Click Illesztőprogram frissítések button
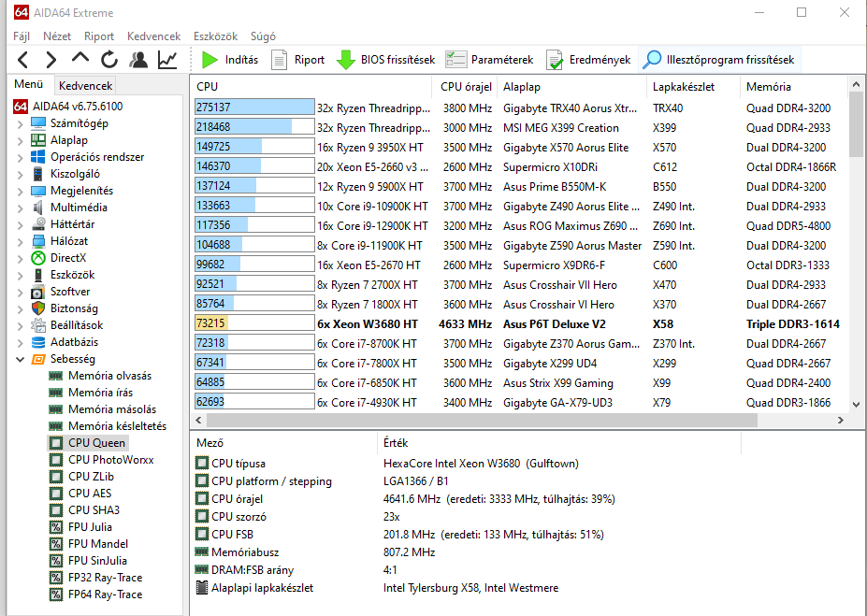 pos(718,60)
